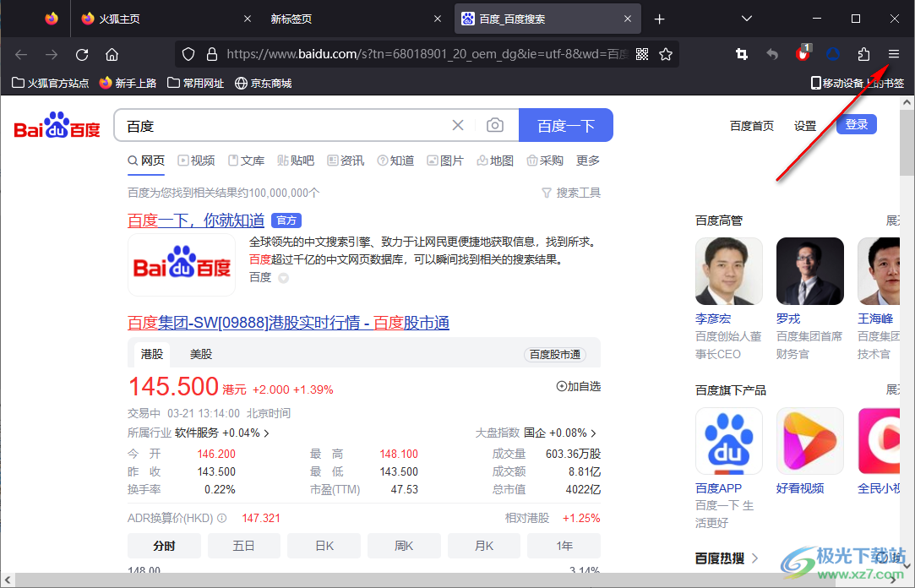
Task: Click the Firefox view icon in tab bar
Action: coord(52,19)
